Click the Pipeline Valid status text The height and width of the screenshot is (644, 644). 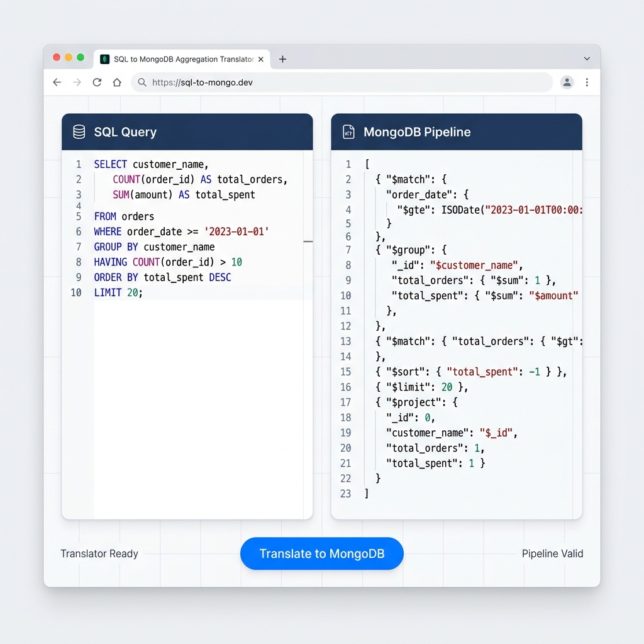click(552, 553)
